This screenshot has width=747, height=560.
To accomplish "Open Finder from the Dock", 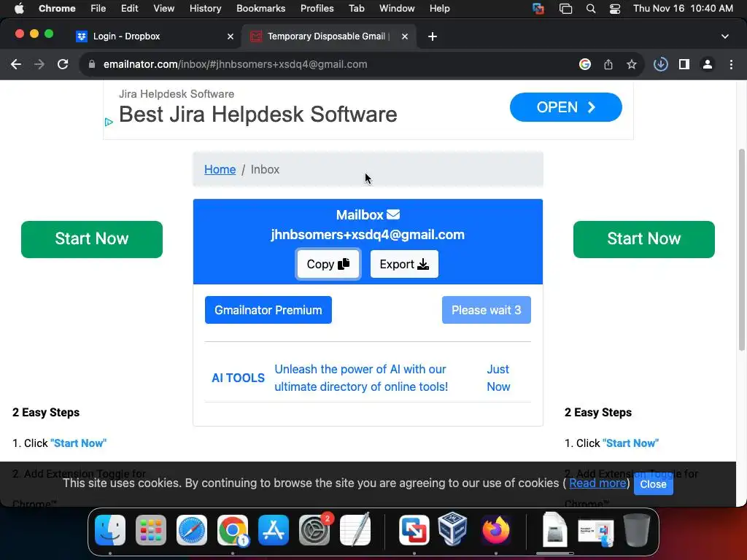I will (x=110, y=530).
